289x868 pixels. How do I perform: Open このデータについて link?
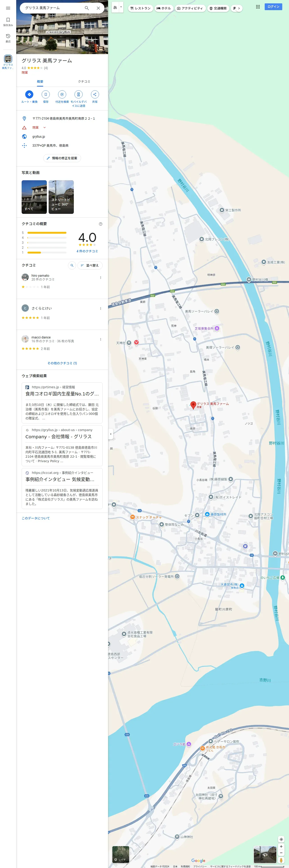pyautogui.click(x=36, y=518)
